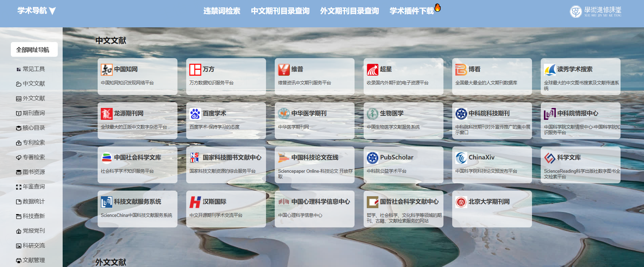Open 专利检索 in sidebar
644x267 pixels.
[31, 143]
